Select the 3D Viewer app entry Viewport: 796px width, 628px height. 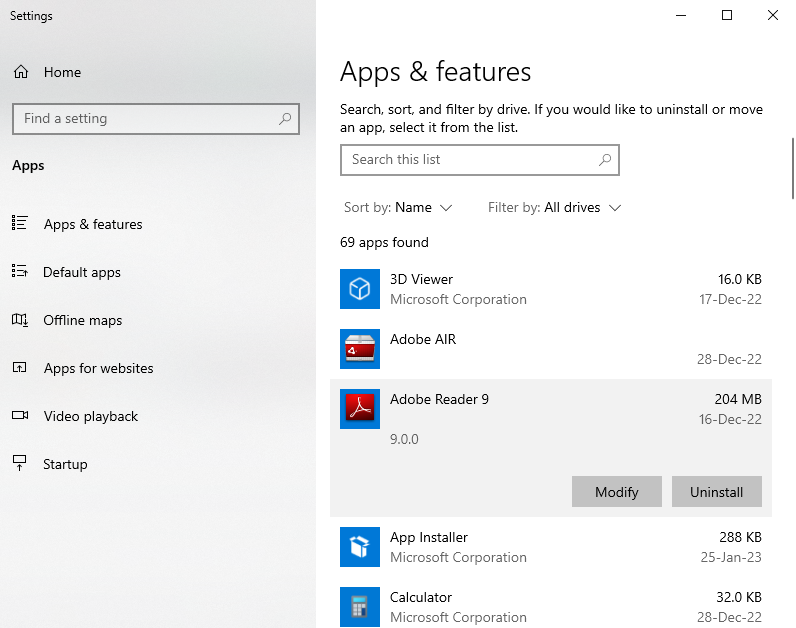pyautogui.click(x=551, y=289)
